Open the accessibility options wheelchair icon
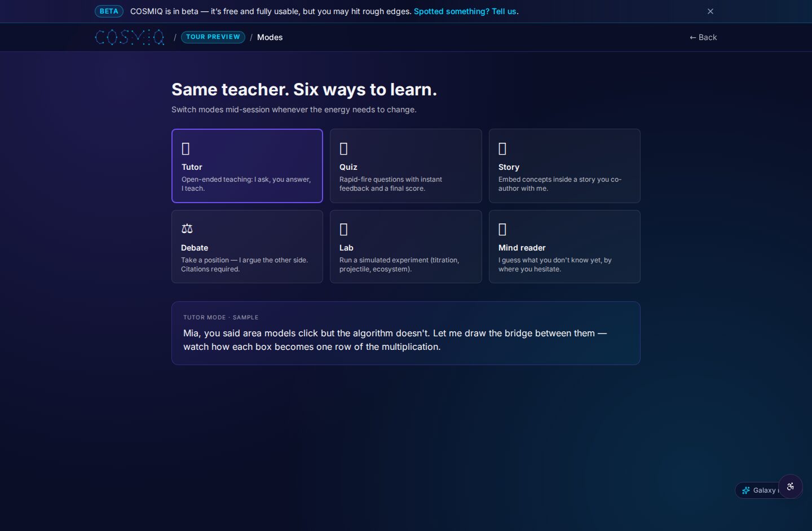The image size is (812, 531). click(791, 486)
